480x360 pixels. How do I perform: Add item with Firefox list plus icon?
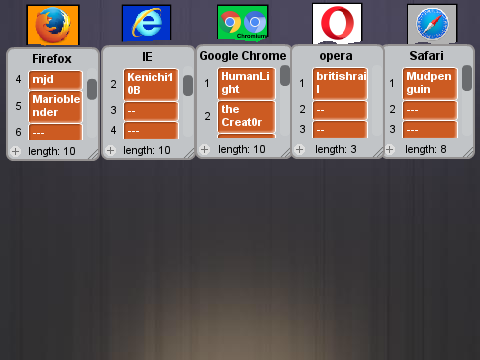tap(15, 151)
